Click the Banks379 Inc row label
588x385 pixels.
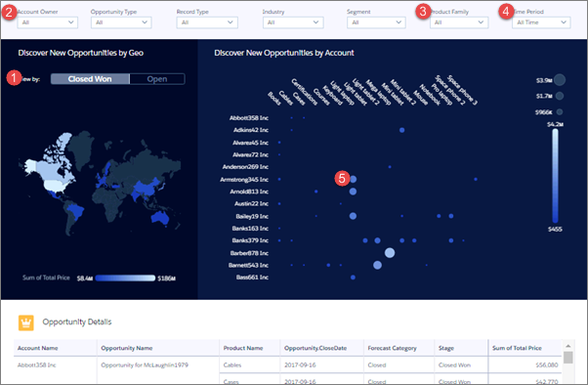[250, 240]
